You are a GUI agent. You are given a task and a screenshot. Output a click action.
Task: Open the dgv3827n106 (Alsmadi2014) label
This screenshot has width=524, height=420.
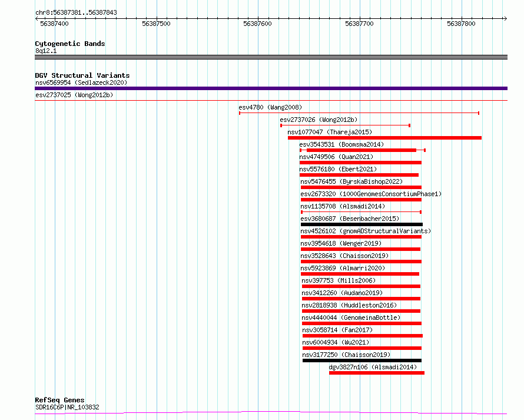[x=373, y=367]
